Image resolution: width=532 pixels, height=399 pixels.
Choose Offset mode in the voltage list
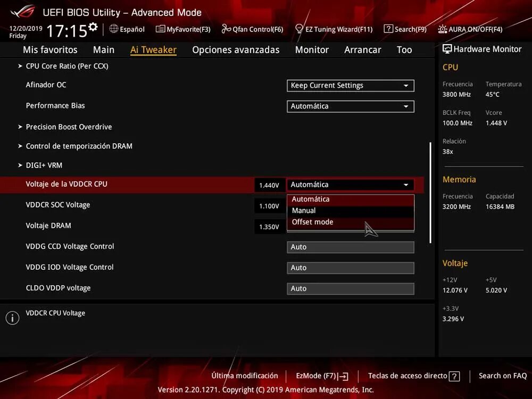tap(351, 222)
